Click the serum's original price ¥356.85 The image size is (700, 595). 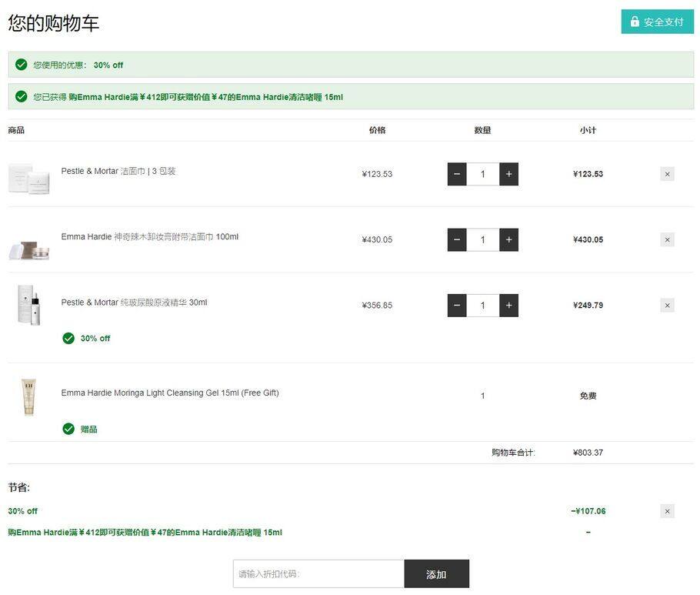pyautogui.click(x=377, y=305)
